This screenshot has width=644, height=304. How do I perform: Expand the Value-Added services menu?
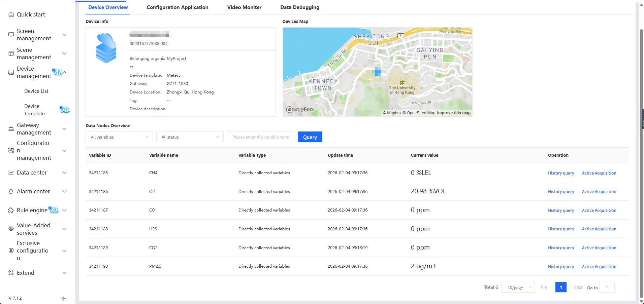(x=64, y=229)
